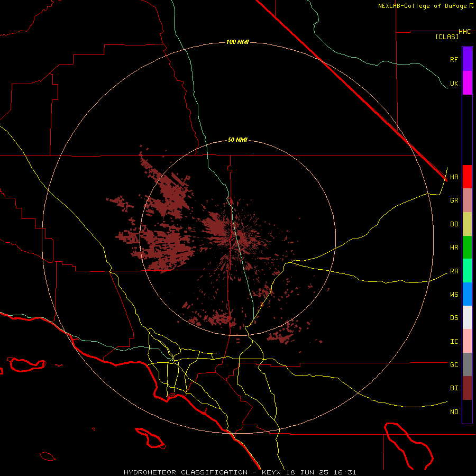Click the "GC" legend label
This screenshot has width=476, height=476.
454,364
